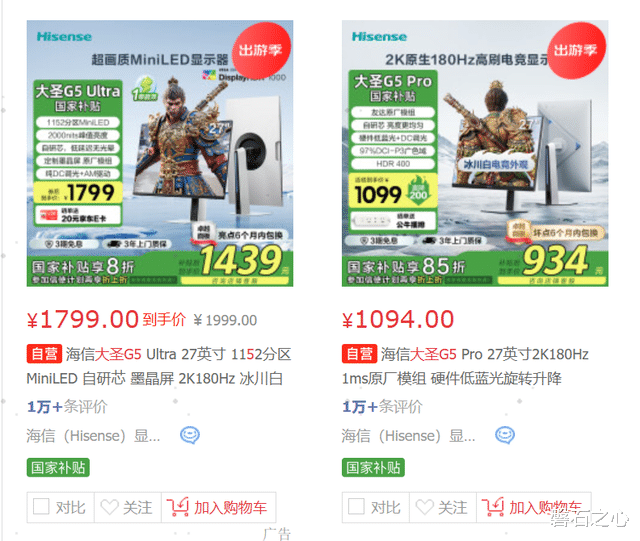Click 自营 badge on G5 Ultra title
The height and width of the screenshot is (541, 640).
click(x=44, y=354)
